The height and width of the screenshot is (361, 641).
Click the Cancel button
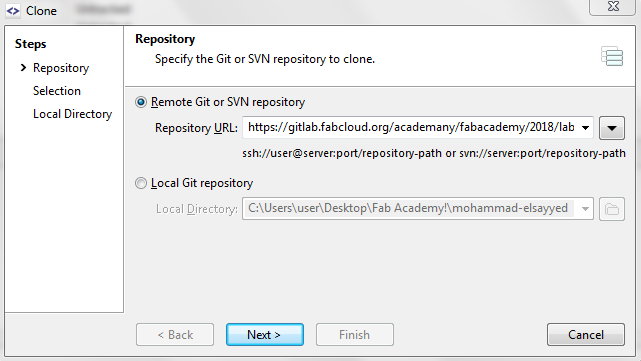point(585,335)
